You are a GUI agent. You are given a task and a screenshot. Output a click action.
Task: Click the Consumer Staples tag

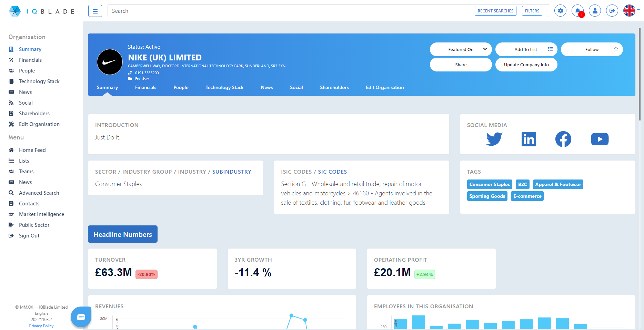490,184
